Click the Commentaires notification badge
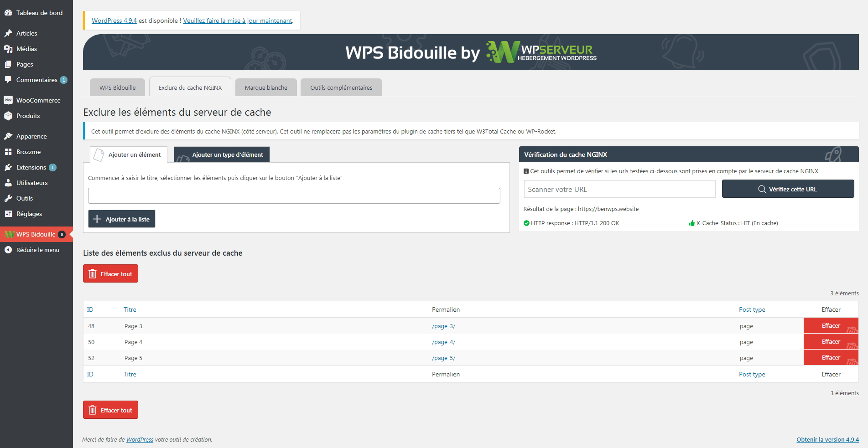 64,80
